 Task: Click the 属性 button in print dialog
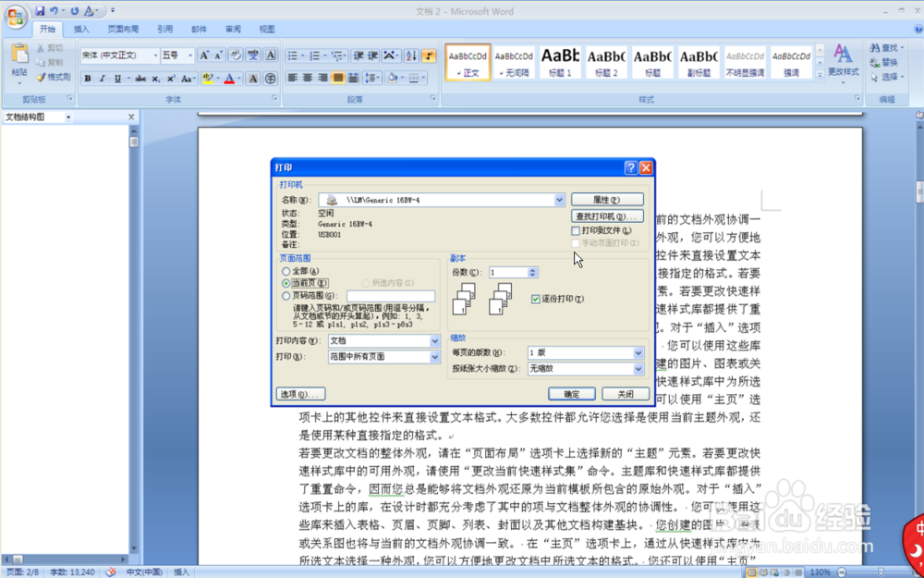pyautogui.click(x=607, y=199)
